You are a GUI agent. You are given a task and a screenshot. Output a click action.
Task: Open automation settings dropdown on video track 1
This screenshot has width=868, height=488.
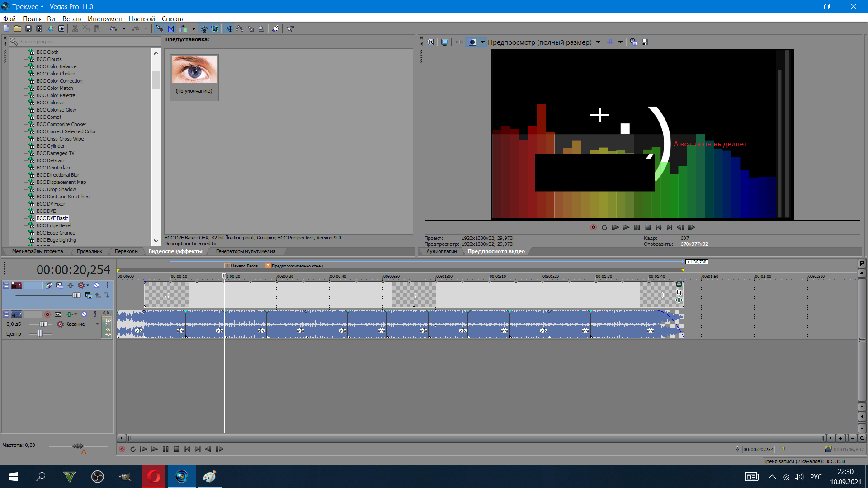pos(88,286)
